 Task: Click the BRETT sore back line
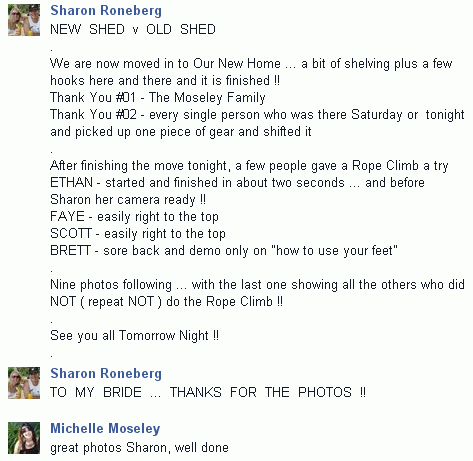click(x=224, y=251)
